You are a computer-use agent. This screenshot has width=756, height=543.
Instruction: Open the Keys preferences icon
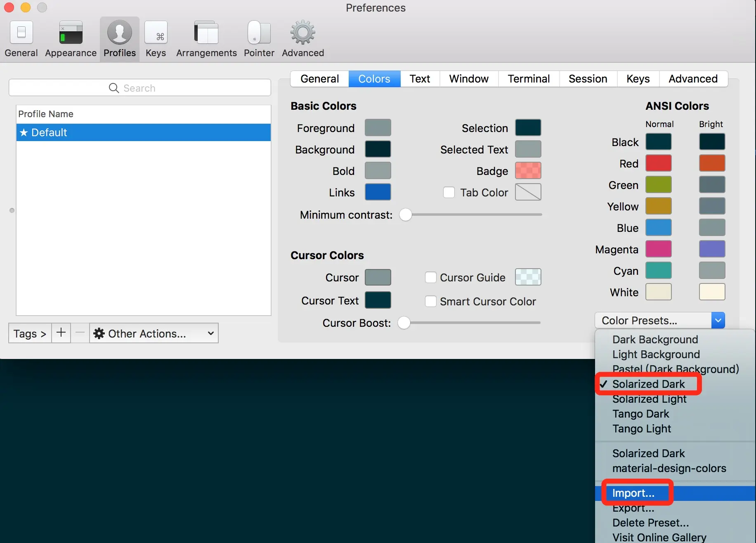pyautogui.click(x=156, y=33)
